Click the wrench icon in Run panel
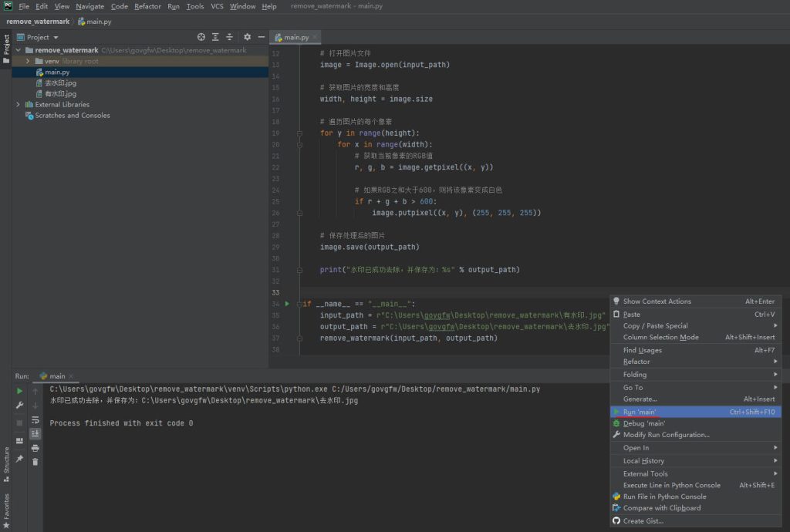Screen dimensions: 790x532 coord(19,405)
